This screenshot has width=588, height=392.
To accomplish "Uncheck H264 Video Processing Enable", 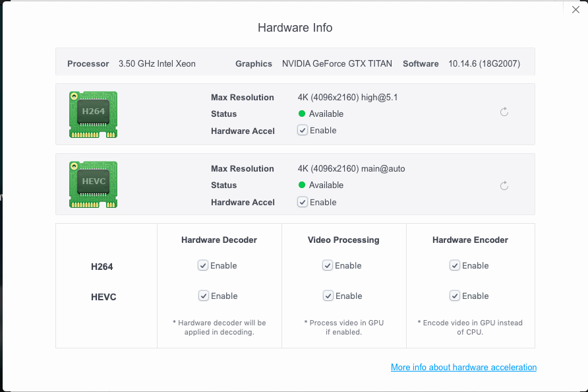I will click(x=328, y=265).
